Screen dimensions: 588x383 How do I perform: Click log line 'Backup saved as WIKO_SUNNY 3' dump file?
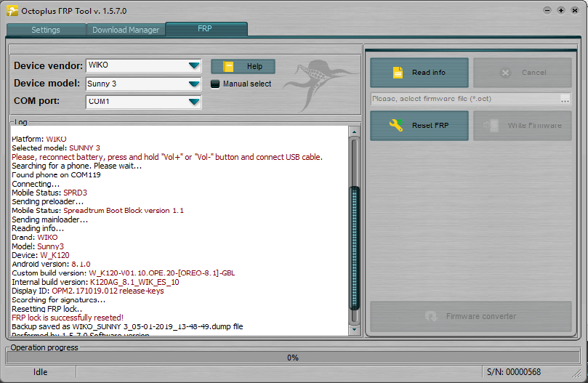(127, 326)
